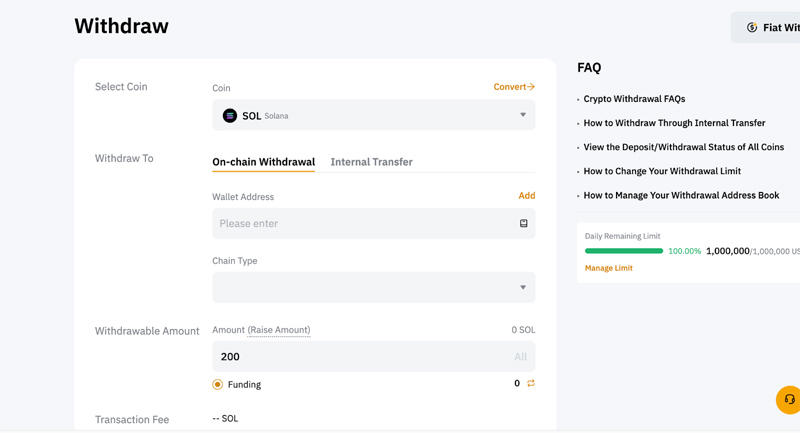Click the Chain Type dropdown arrow
Viewport: 800px width, 433px height.
[523, 287]
